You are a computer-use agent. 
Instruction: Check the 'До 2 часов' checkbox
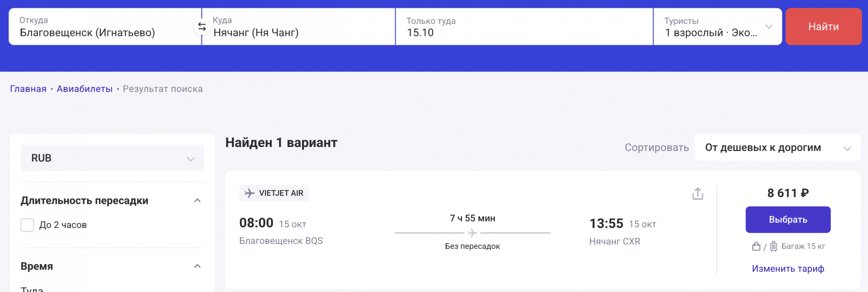[x=27, y=225]
